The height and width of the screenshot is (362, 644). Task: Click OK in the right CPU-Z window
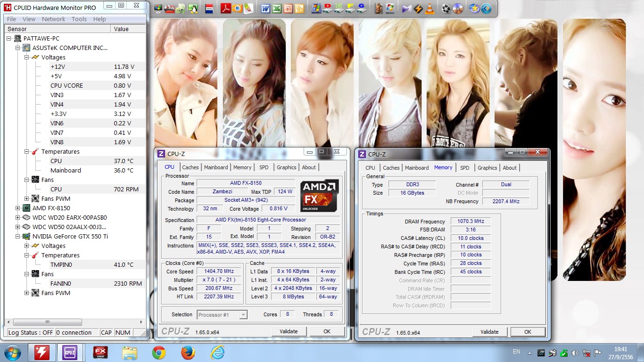coord(528,332)
